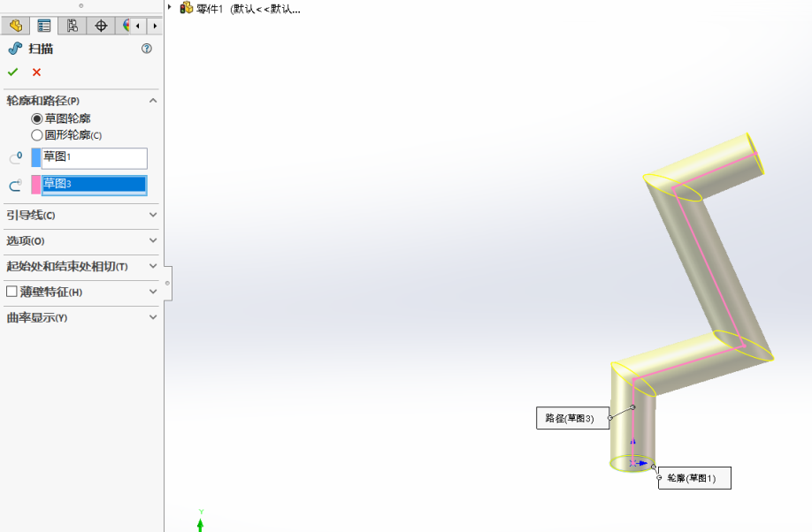Select the 草图3 path field
The width and height of the screenshot is (812, 532).
[x=95, y=185]
